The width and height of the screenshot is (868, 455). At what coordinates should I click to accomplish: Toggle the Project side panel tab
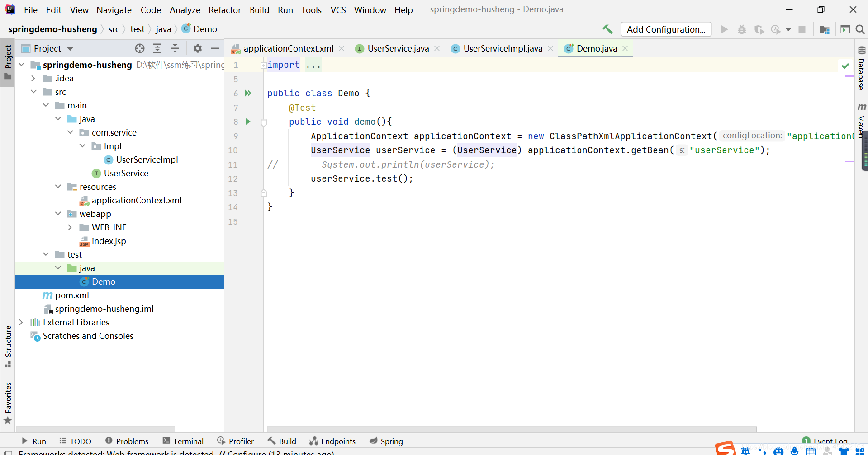coord(8,62)
